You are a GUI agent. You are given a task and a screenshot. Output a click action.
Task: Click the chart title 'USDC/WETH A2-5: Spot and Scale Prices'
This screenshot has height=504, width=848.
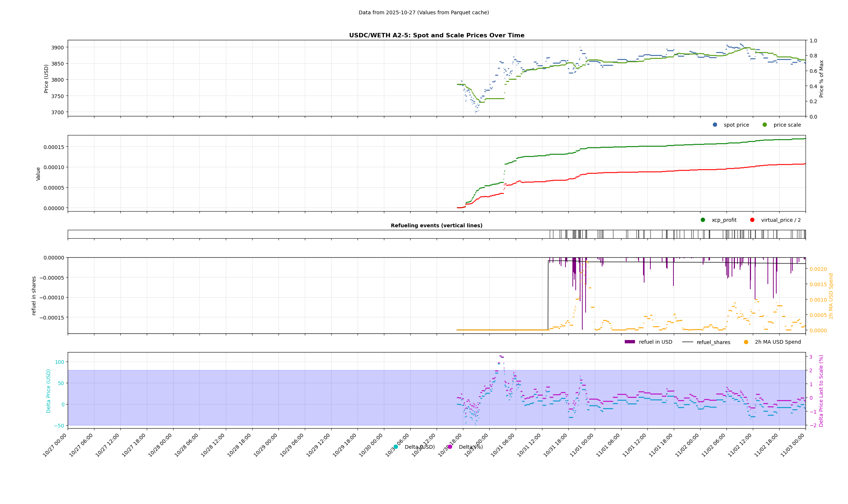tap(436, 36)
